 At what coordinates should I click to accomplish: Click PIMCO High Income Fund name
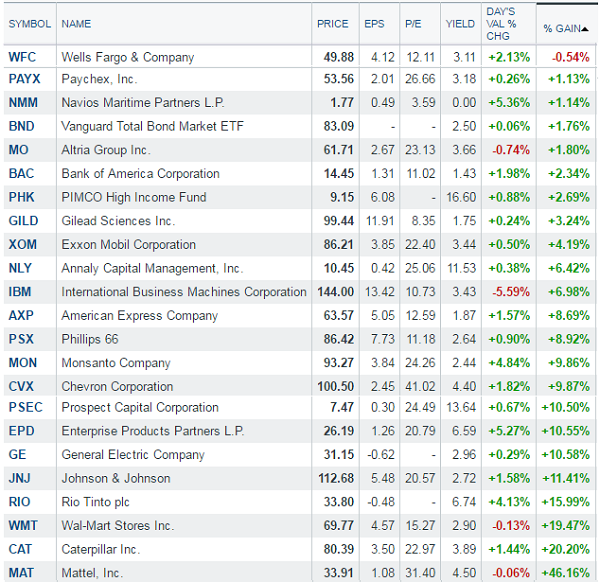(134, 197)
